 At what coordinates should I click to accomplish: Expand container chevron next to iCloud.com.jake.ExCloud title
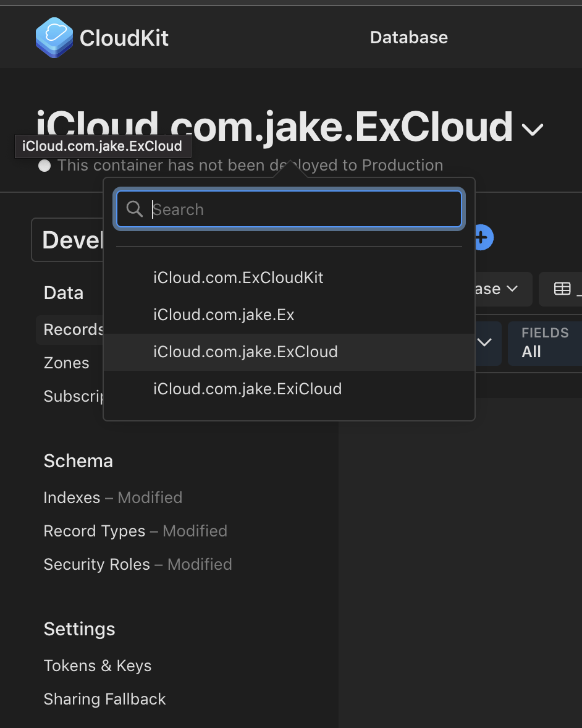[533, 130]
